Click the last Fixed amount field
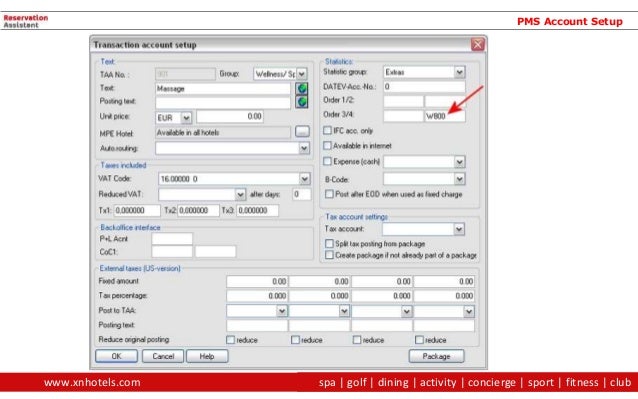 [444, 281]
